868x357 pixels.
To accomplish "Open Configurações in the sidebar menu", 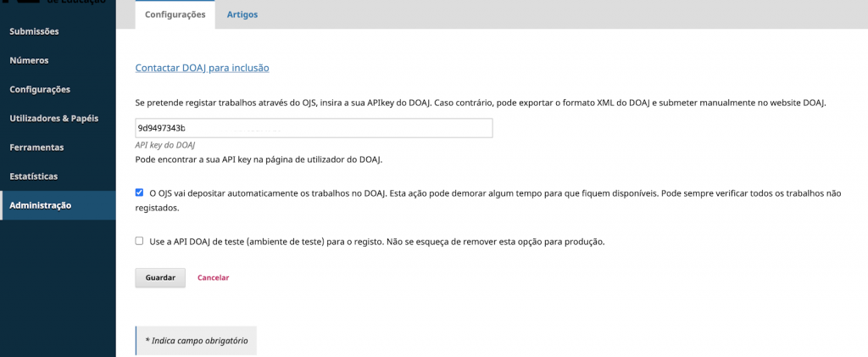I will [40, 89].
